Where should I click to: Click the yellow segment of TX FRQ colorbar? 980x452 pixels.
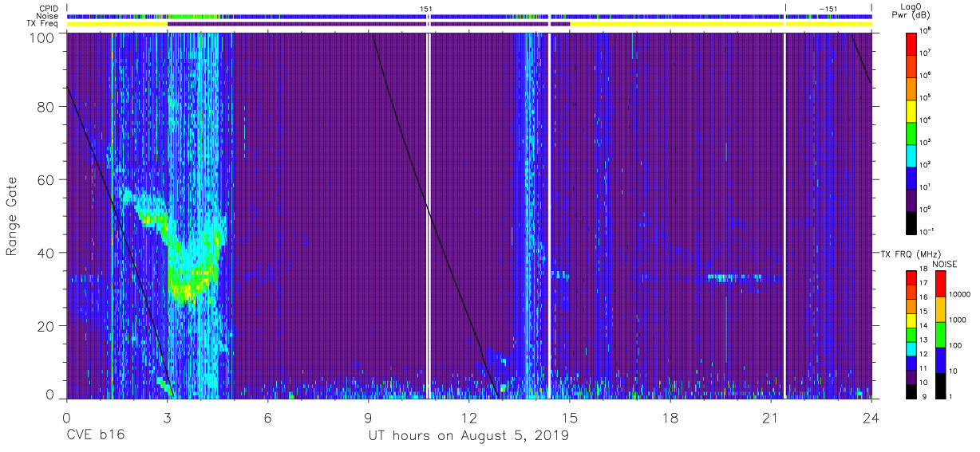(913, 319)
